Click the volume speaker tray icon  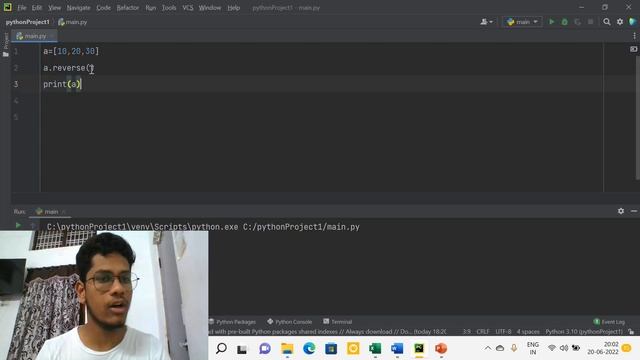click(x=564, y=348)
